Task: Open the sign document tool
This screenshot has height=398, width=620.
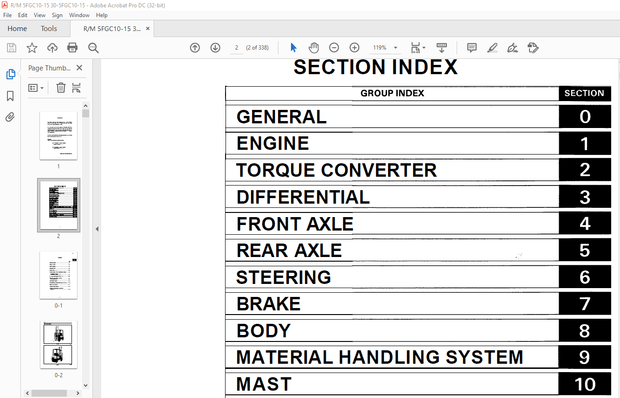Action: click(x=512, y=48)
